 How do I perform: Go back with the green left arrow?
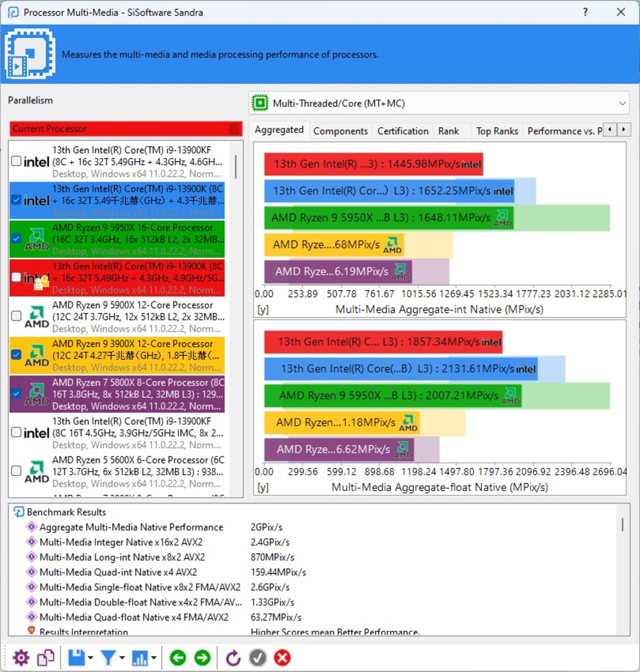178,658
